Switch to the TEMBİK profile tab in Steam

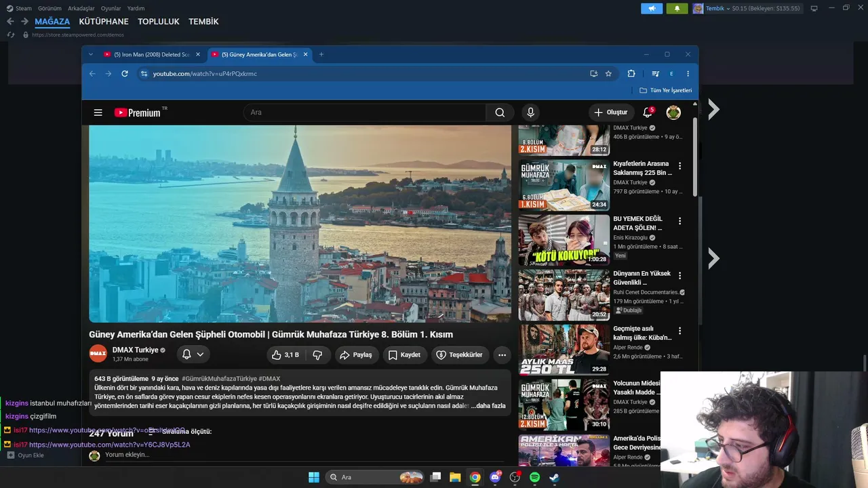pyautogui.click(x=203, y=22)
